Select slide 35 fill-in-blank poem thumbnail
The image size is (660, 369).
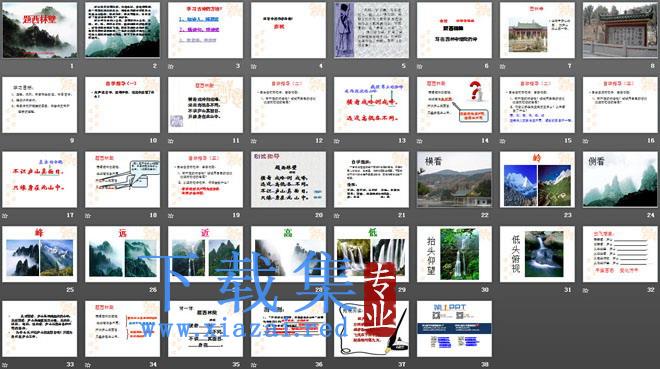(205, 329)
